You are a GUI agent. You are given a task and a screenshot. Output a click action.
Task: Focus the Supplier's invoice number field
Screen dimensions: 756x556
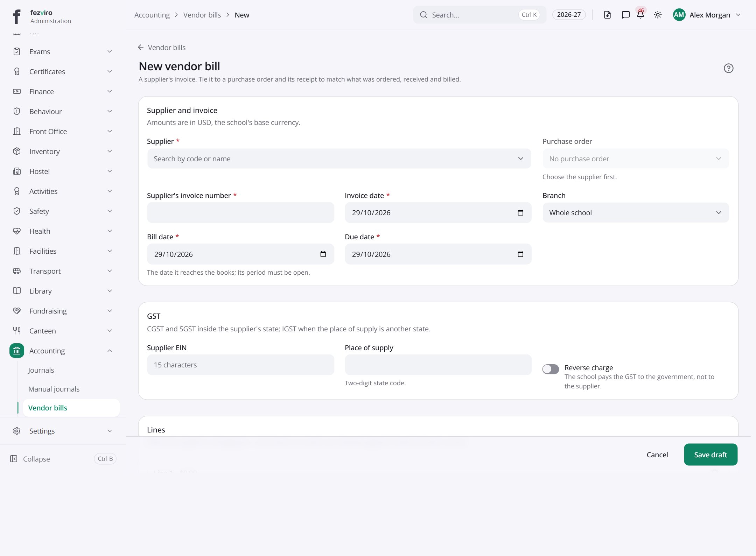click(x=240, y=212)
